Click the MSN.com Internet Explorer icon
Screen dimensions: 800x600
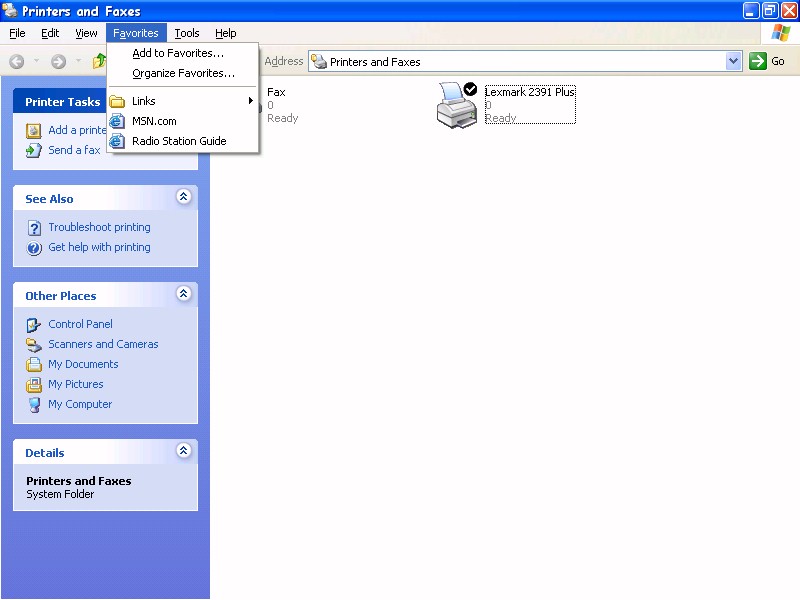pyautogui.click(x=117, y=121)
